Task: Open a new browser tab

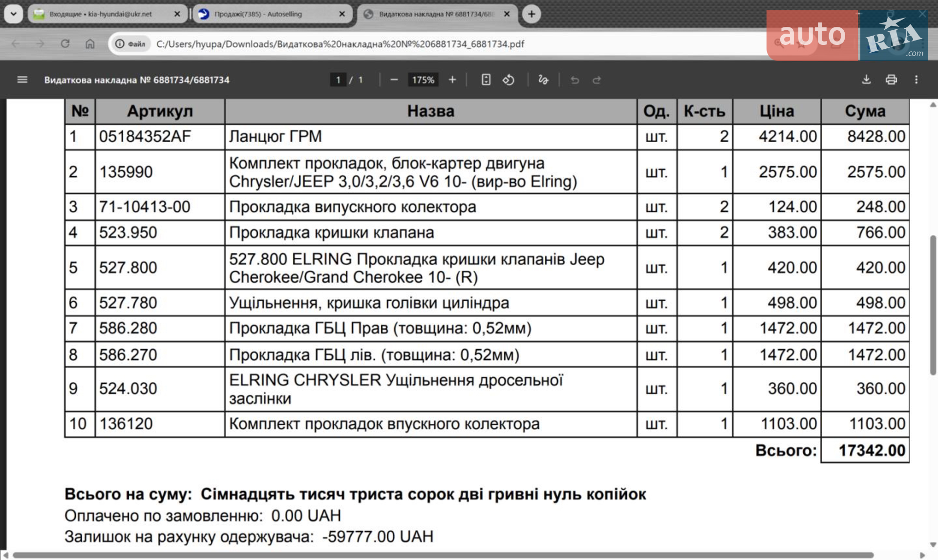Action: [532, 14]
